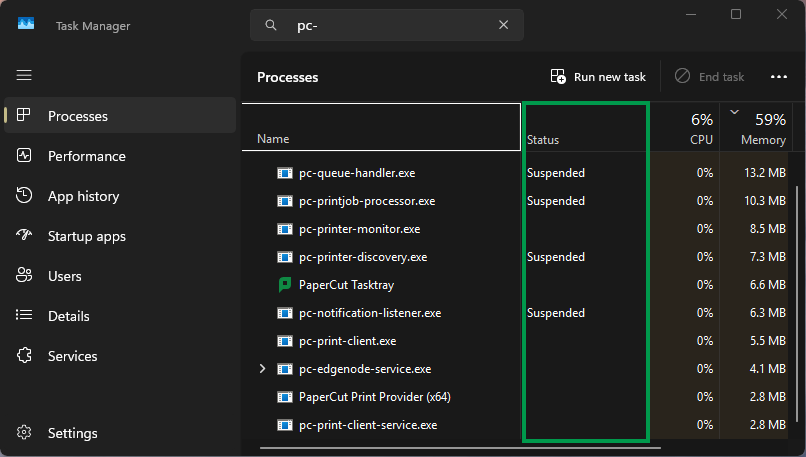Select the pc-printjob-processor.exe process name

(x=367, y=201)
